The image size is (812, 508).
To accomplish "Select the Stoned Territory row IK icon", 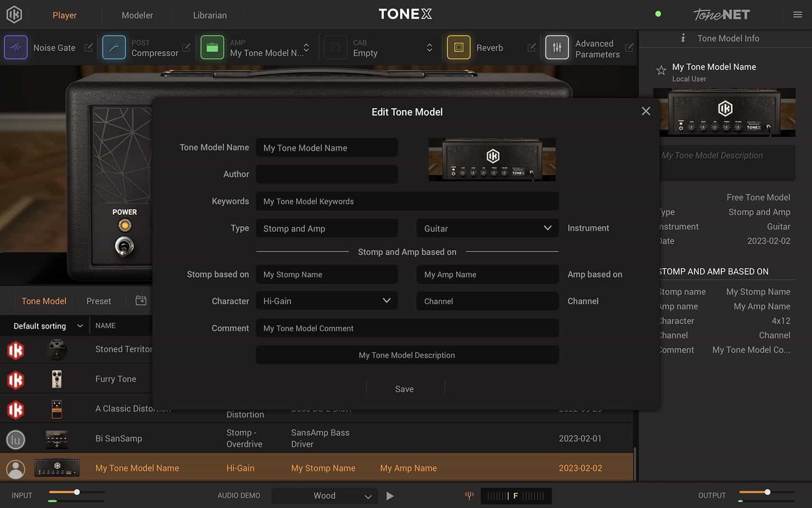I will [16, 350].
